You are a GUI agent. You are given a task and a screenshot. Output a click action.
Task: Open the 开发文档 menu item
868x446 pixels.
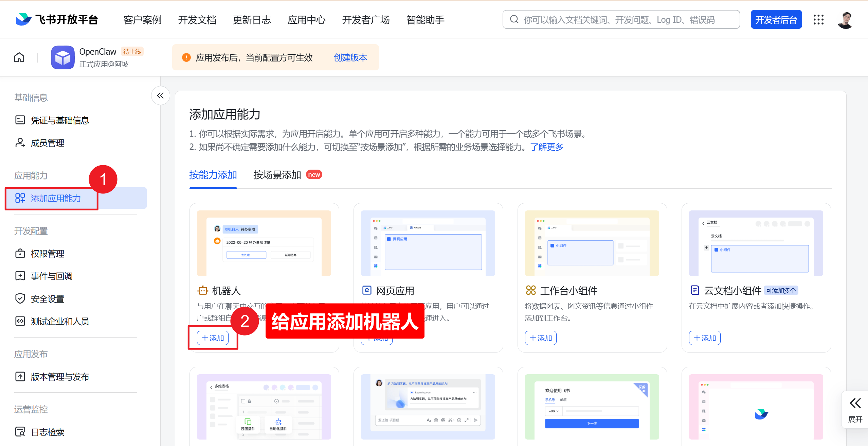(197, 20)
